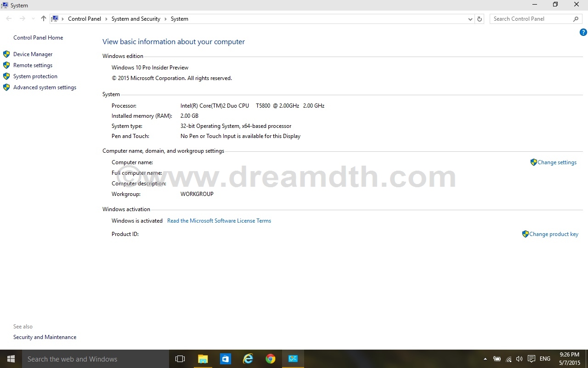Click the Advanced system settings shield icon
The height and width of the screenshot is (368, 588).
pos(6,87)
